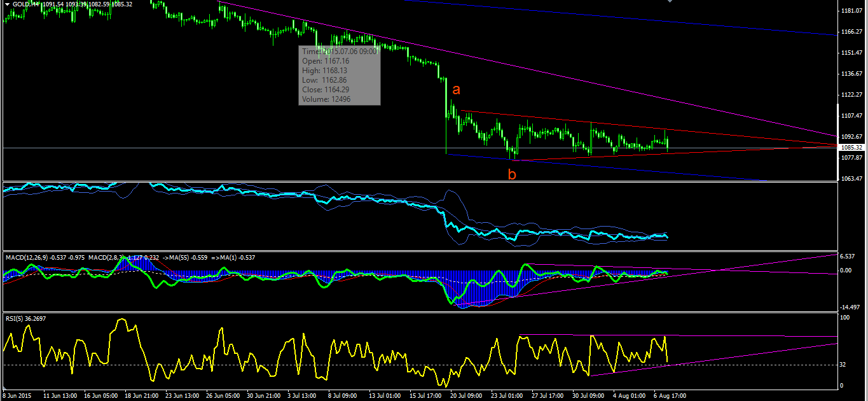Click the 0.00 MACD scale value
868x401 pixels.
(846, 271)
